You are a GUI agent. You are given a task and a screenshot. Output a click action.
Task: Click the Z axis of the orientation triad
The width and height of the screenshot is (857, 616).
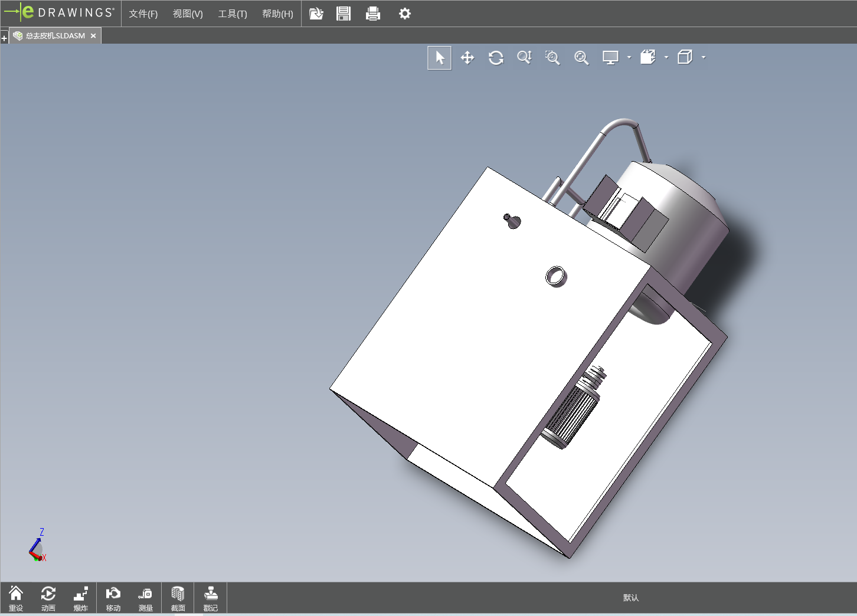41,532
